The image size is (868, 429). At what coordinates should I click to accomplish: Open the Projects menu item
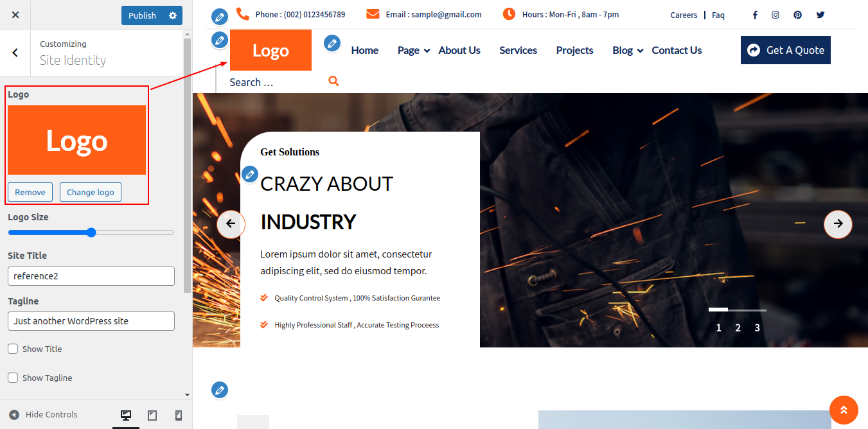574,50
